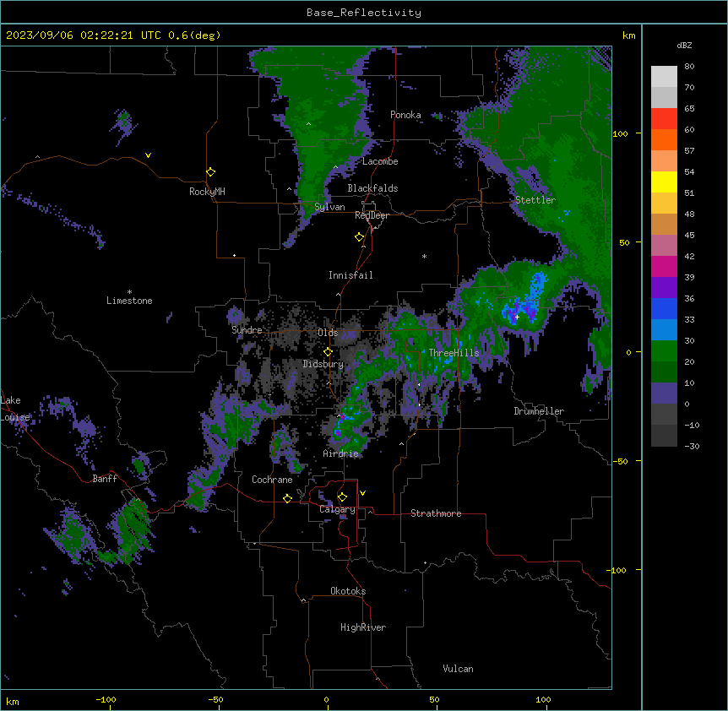
Task: Click the 0 km mark on the bottom axis
Action: [x=326, y=699]
